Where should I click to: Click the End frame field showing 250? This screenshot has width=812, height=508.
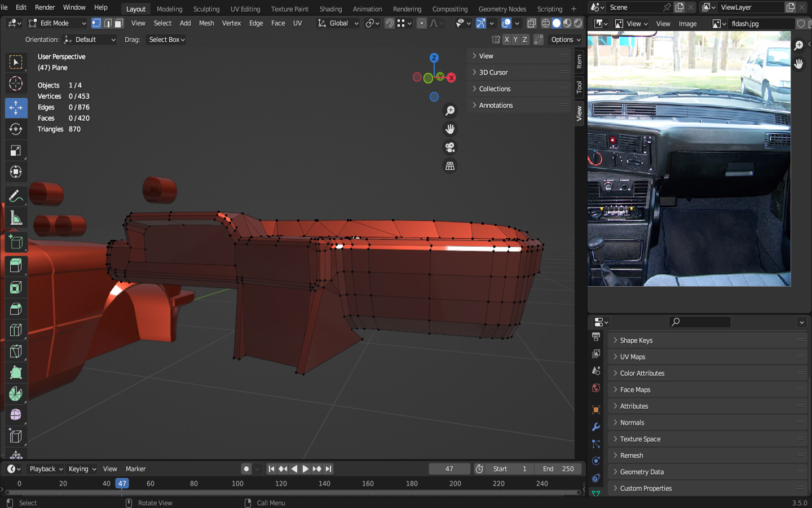[558, 469]
